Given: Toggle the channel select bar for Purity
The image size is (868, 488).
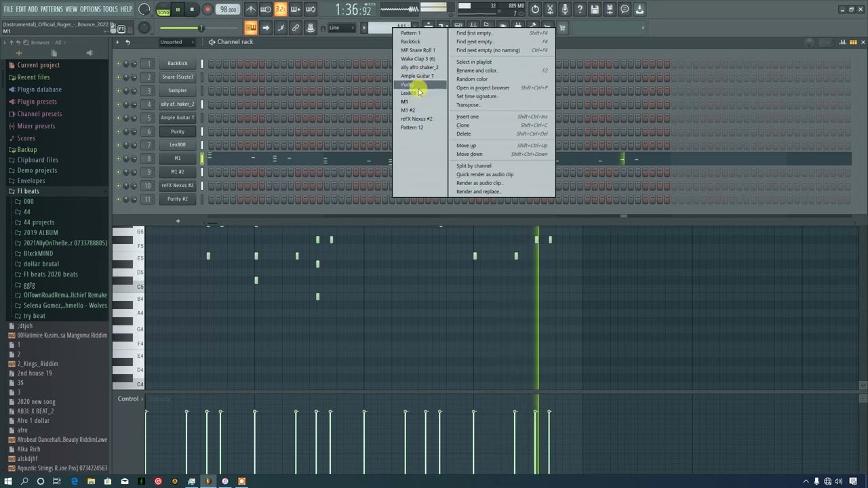Looking at the screenshot, I should point(201,131).
